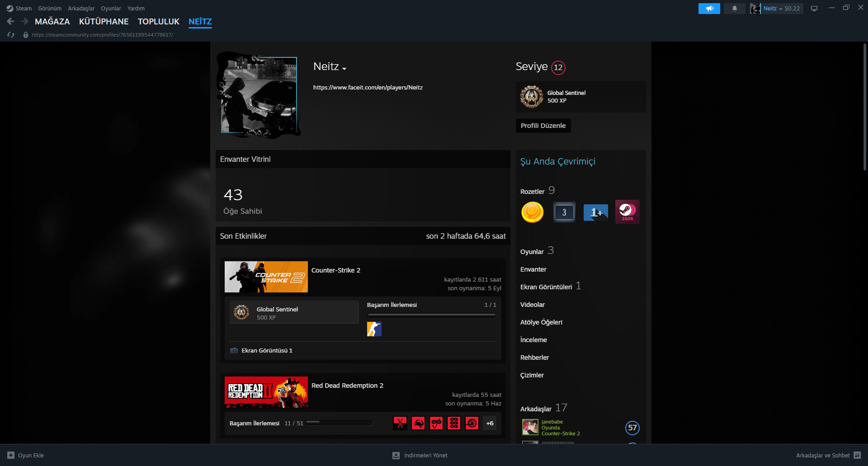Click the Counter-Strike 2 achievement progress bar

(432, 315)
